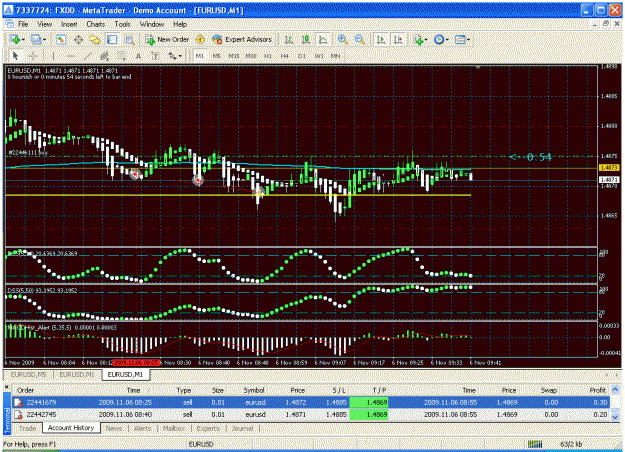
Task: Click connection status bars icon
Action: 535,444
